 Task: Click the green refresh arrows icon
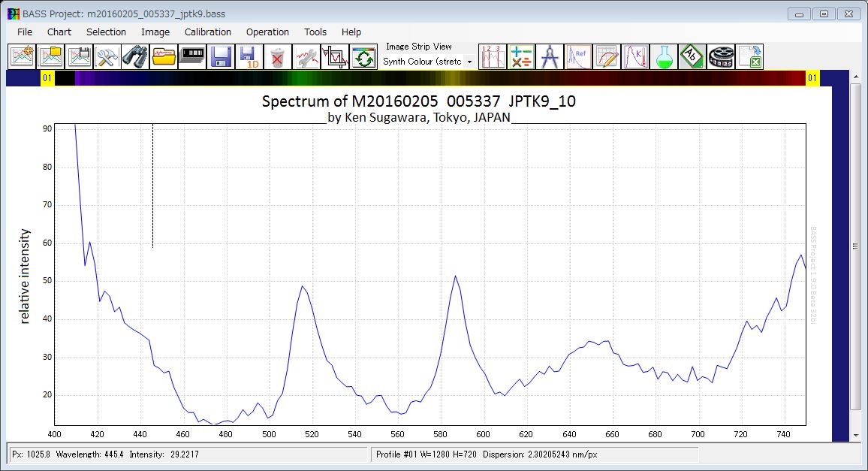point(363,56)
